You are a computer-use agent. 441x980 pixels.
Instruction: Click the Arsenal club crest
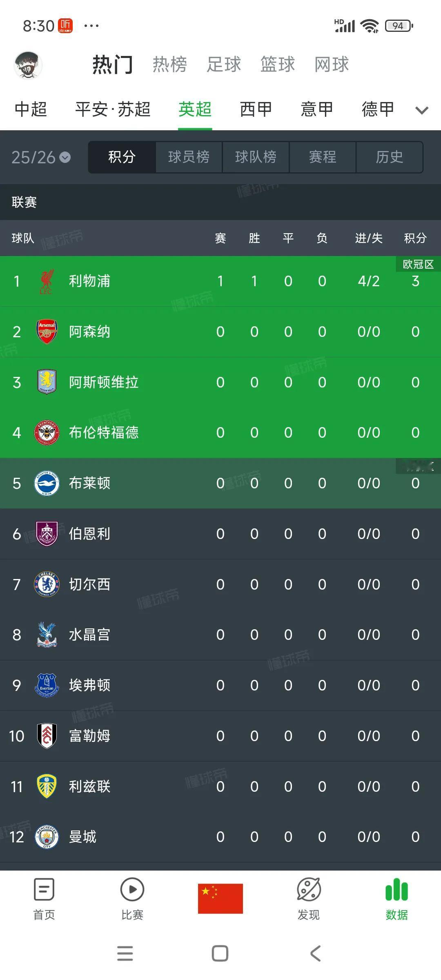47,332
